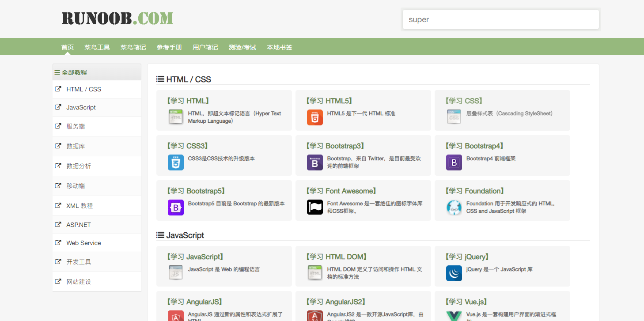
Task: Go to 首页 in navigation bar
Action: 68,47
